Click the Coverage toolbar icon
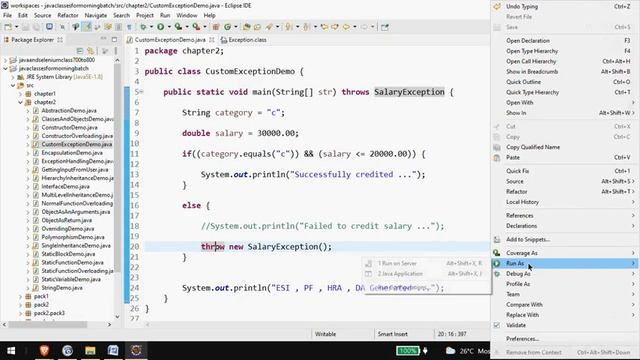The image size is (640, 360). tap(178, 27)
